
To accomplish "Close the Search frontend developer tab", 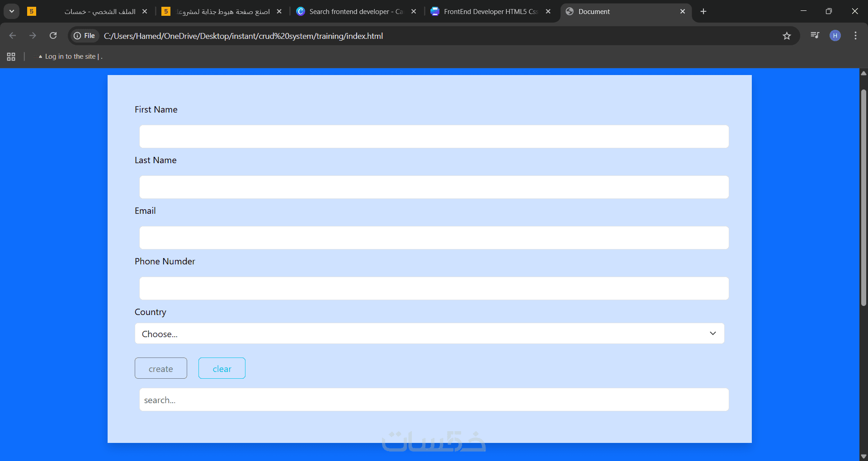I will tap(413, 11).
